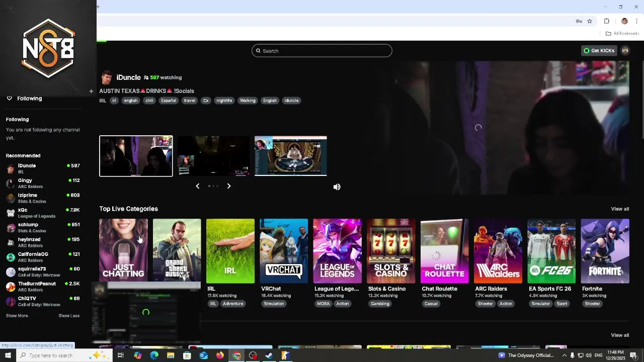Open Outlook from the taskbar
This screenshot has height=362, width=644.
(x=203, y=355)
